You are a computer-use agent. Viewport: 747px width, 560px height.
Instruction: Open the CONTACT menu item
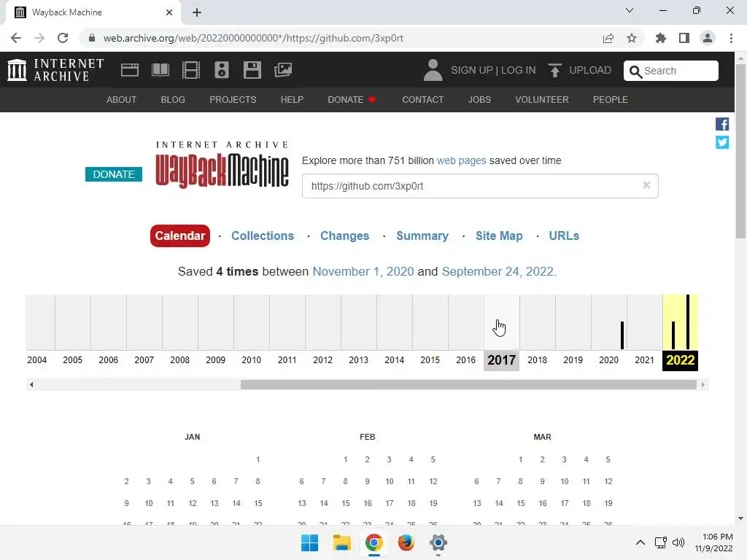point(422,99)
